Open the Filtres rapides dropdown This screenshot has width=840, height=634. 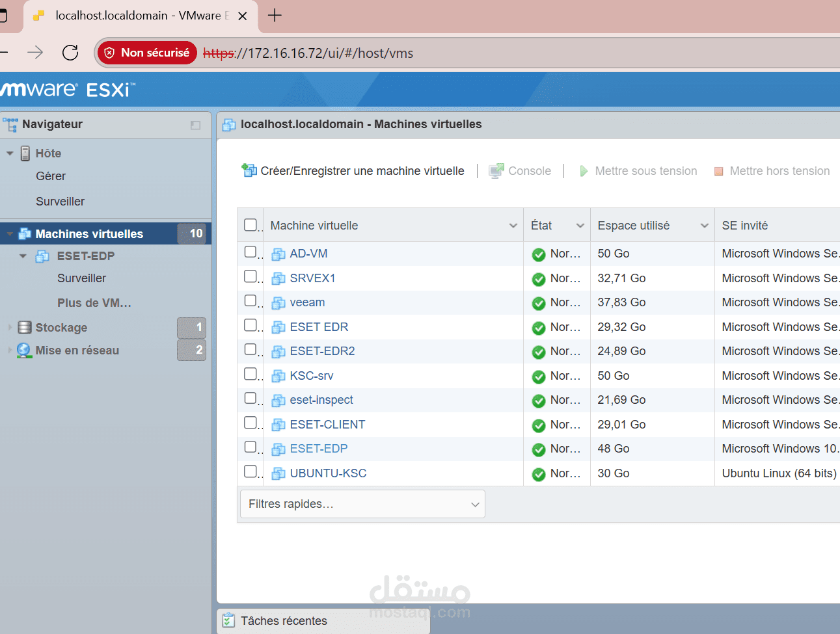362,504
